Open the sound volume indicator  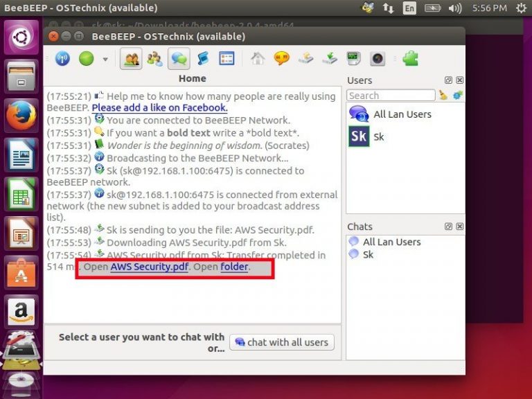[454, 8]
